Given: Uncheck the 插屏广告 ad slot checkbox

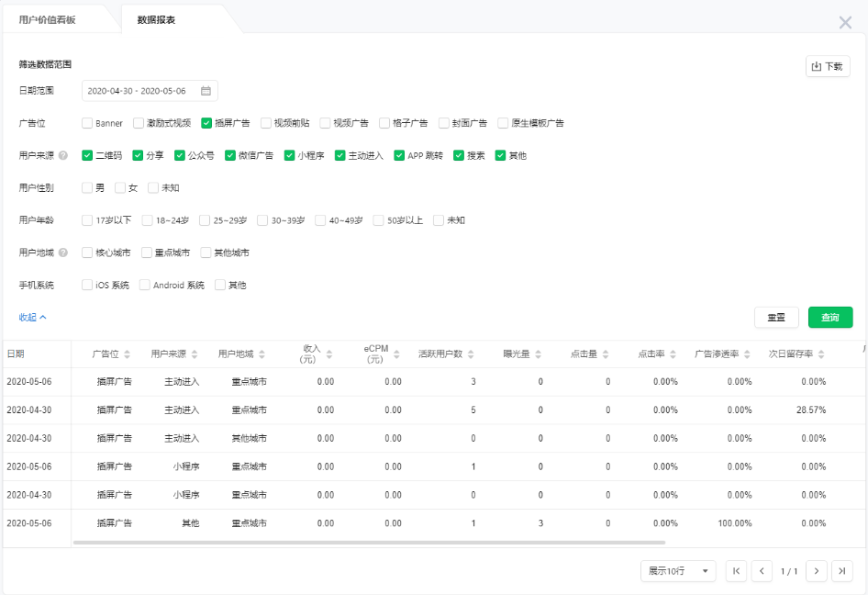Looking at the screenshot, I should 207,122.
